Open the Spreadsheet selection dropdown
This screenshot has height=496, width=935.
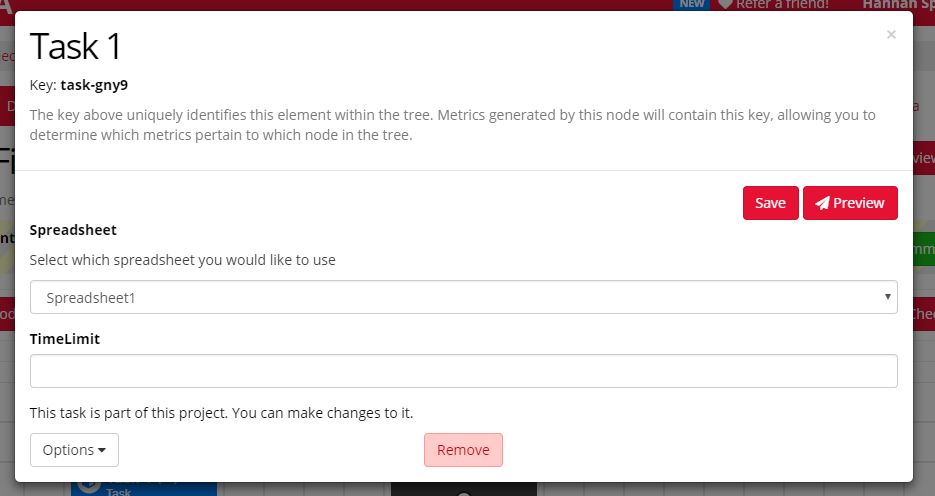coord(463,297)
